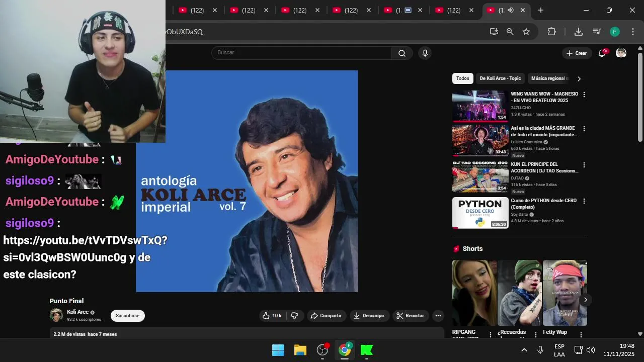Image resolution: width=644 pixels, height=362 pixels.
Task: Open OBS Studio taskbar icon
Action: pos(323,350)
